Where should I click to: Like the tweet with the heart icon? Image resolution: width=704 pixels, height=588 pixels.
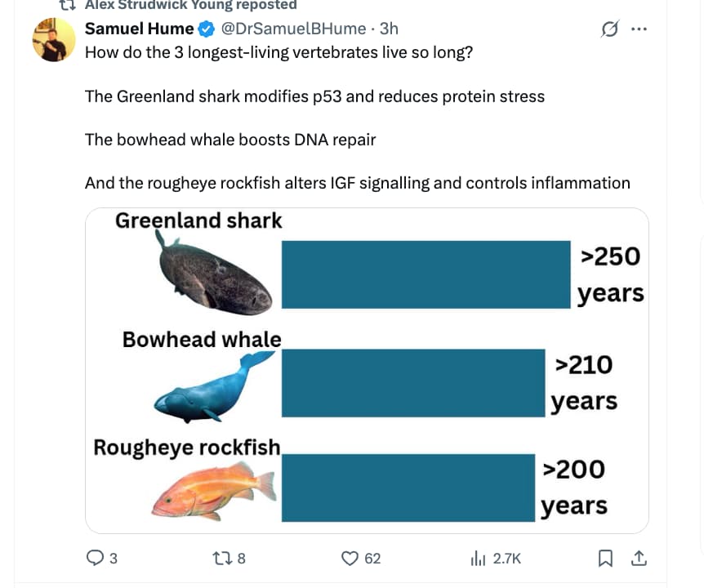(350, 559)
